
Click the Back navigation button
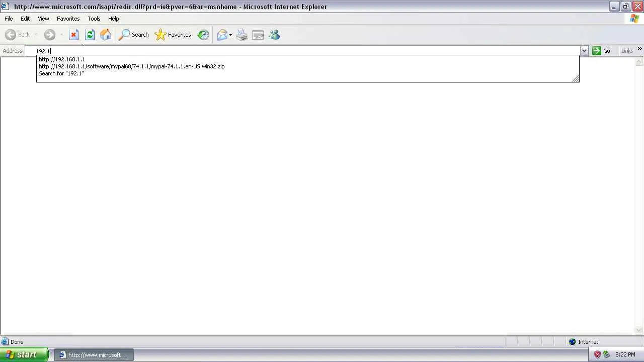(18, 35)
